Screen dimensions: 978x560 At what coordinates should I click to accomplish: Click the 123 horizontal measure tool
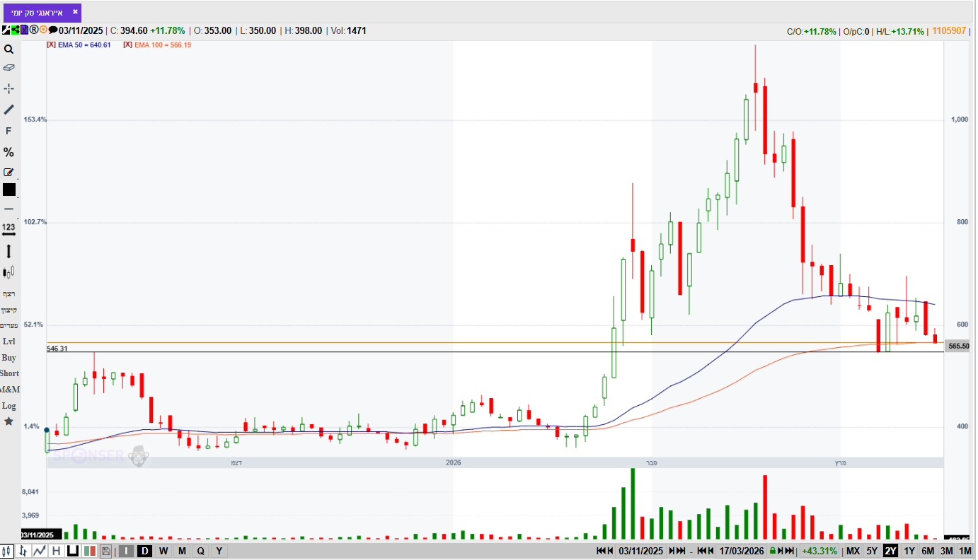point(8,230)
